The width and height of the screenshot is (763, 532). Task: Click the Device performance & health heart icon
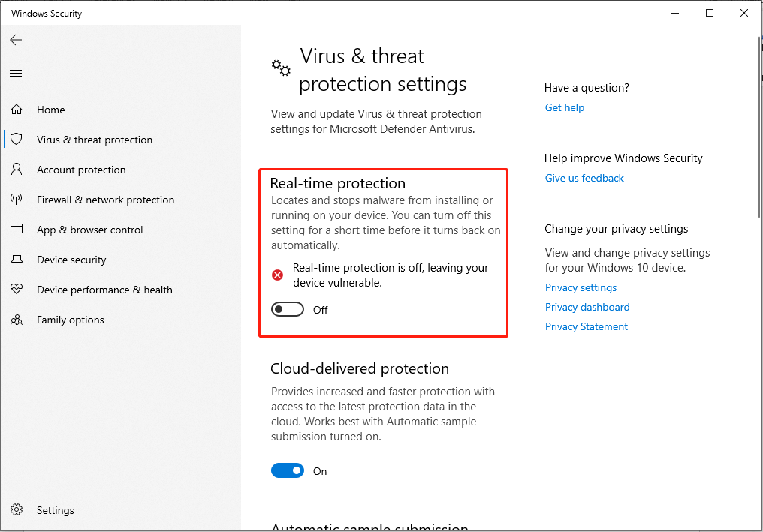click(17, 290)
